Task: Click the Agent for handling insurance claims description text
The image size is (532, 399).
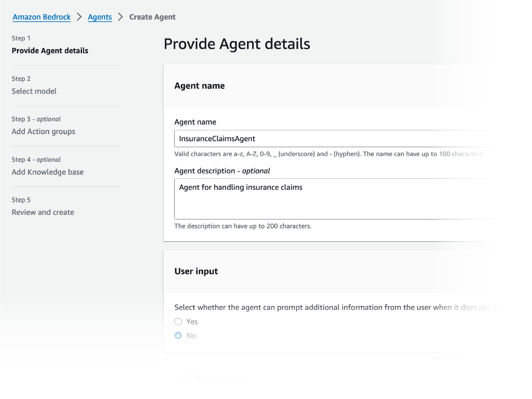Action: tap(241, 187)
